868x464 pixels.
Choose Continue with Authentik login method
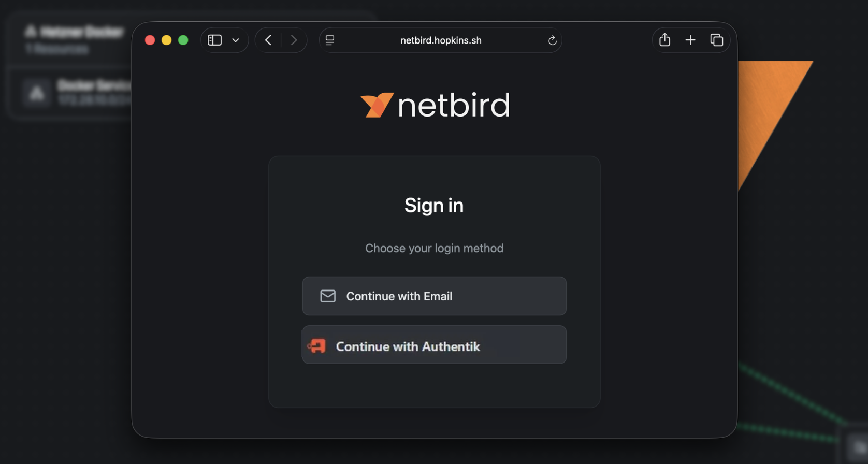pos(434,345)
